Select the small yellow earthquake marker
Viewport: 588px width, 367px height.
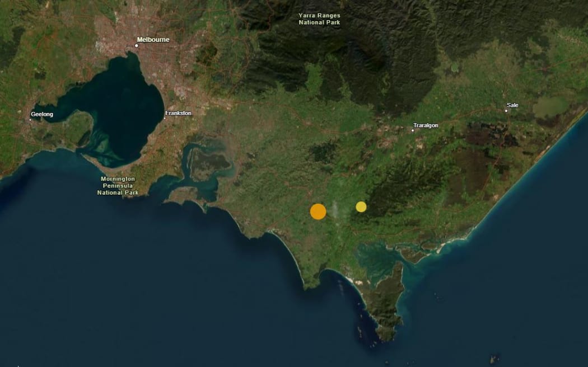pyautogui.click(x=361, y=207)
